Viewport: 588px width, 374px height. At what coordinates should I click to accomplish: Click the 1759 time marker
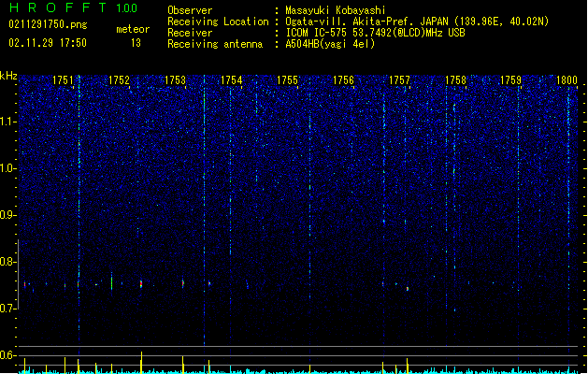click(511, 80)
